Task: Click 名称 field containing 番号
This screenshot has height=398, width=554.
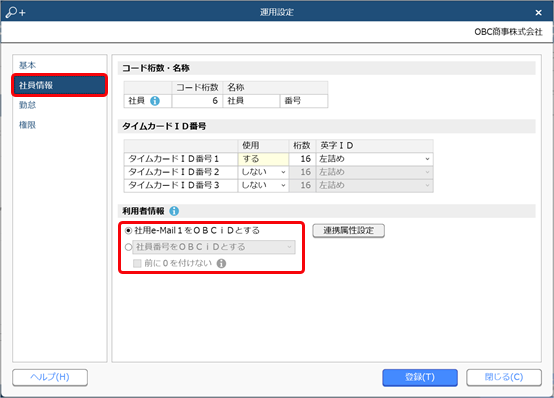Action: pos(304,101)
